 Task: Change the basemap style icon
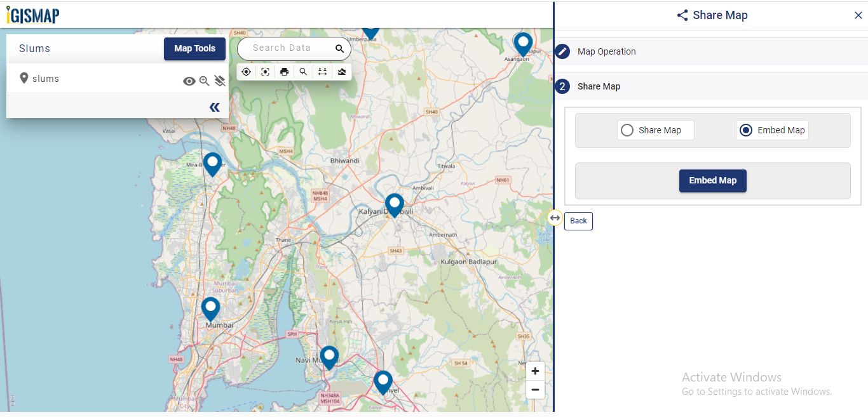point(342,72)
